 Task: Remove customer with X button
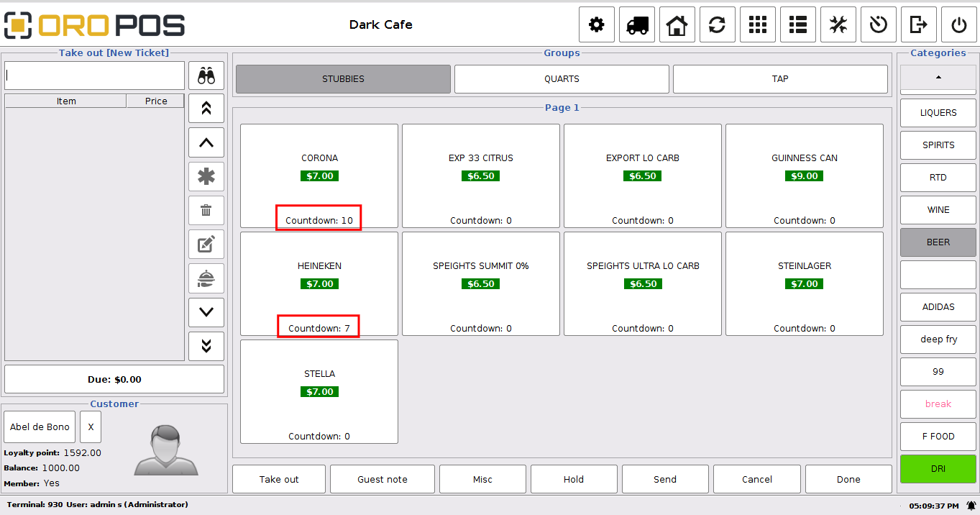[x=91, y=427]
